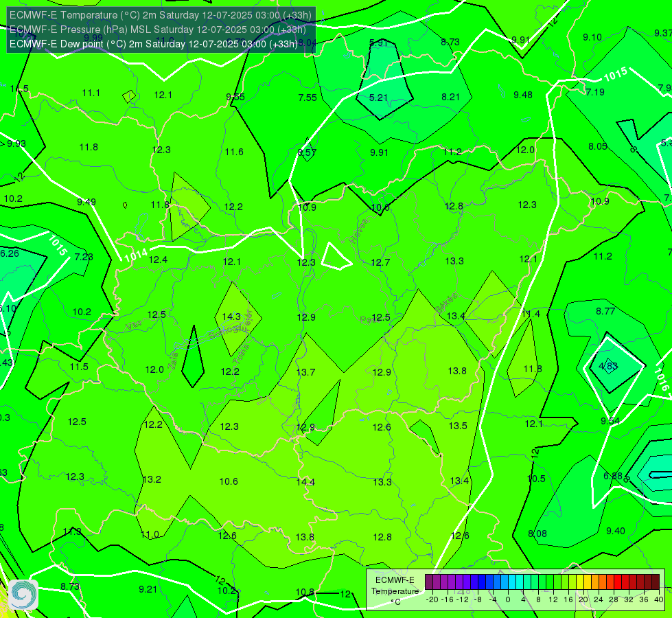The width and height of the screenshot is (672, 618).
Task: Click the yellow legend swatch at 20
Action: (580, 582)
